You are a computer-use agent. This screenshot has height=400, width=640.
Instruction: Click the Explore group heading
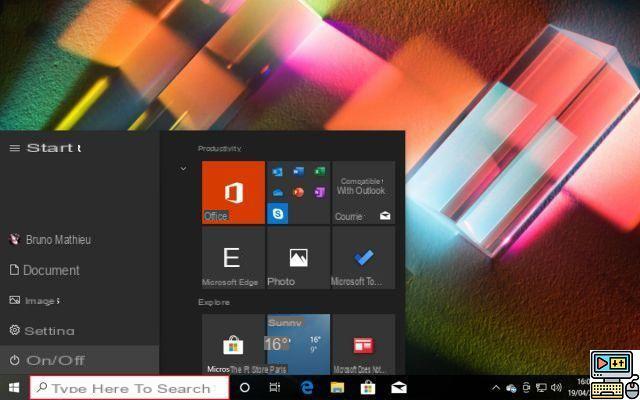(x=214, y=302)
